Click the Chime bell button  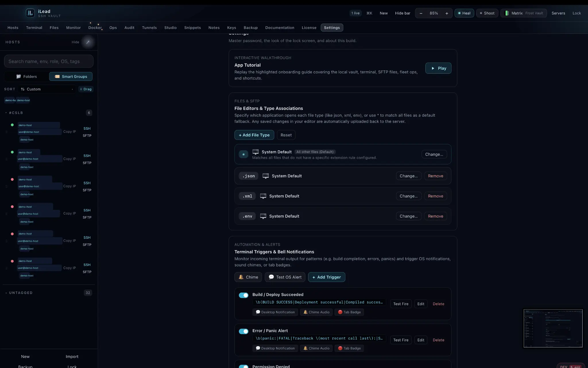click(248, 277)
